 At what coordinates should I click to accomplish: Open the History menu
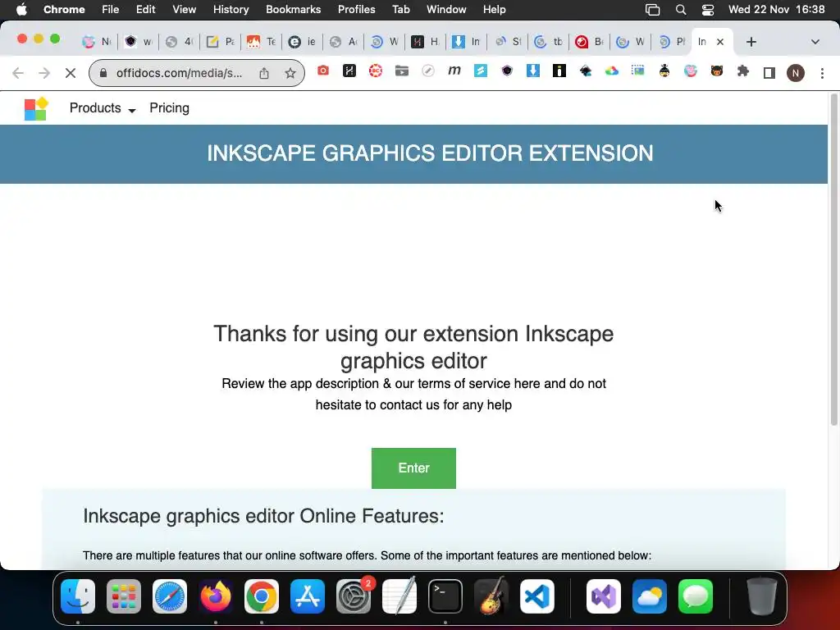coord(231,10)
